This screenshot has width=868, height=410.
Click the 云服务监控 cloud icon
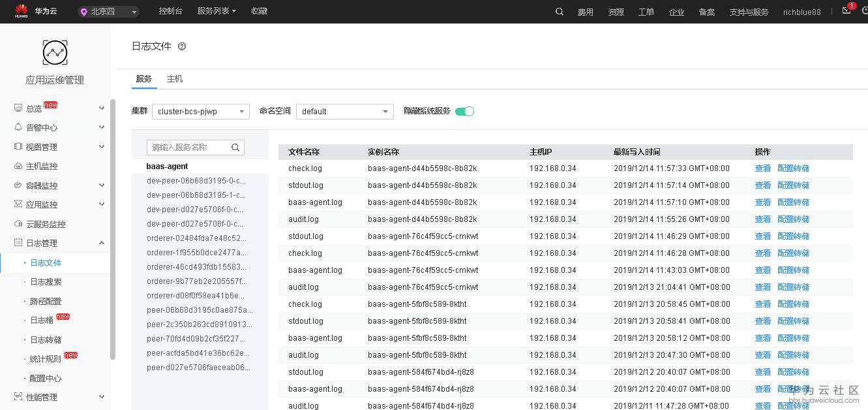[18, 224]
